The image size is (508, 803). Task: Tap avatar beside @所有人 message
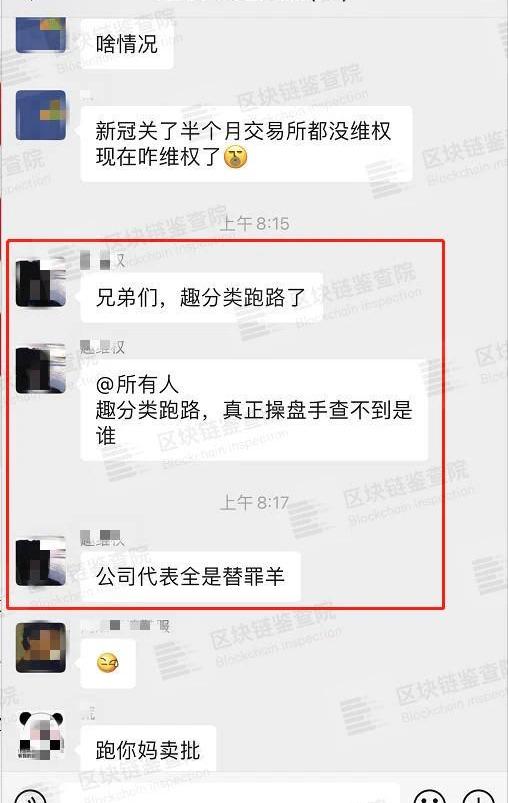tap(40, 369)
